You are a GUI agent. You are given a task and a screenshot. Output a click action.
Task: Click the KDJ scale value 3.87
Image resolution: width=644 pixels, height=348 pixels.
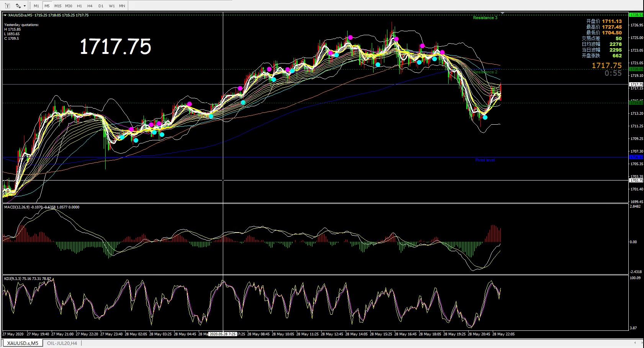[x=634, y=328]
